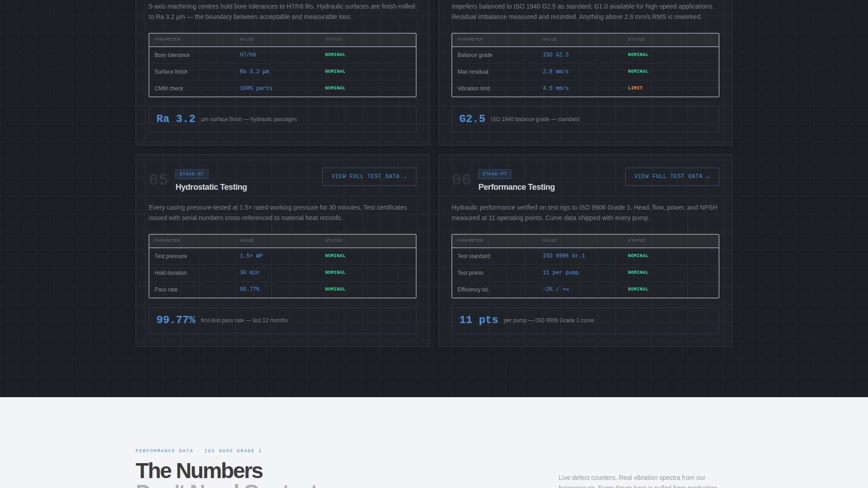Click the NOMINAL badge beside Test pressure

pyautogui.click(x=335, y=256)
